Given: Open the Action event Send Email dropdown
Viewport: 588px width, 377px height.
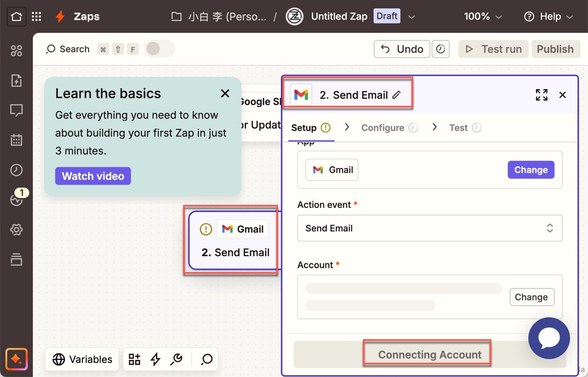Looking at the screenshot, I should click(430, 228).
